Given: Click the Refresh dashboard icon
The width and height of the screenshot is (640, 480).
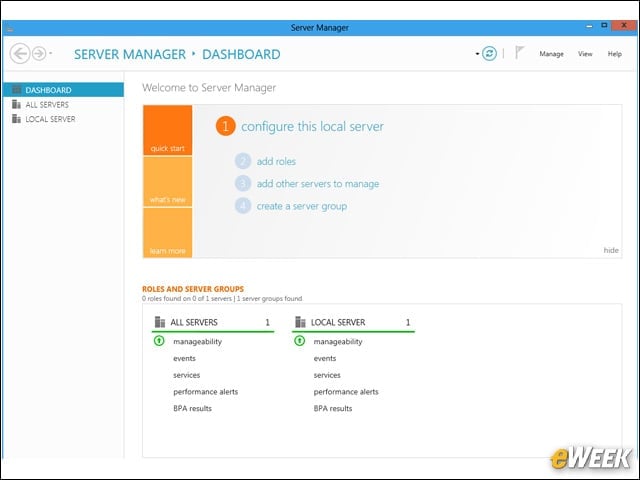Looking at the screenshot, I should point(489,53).
